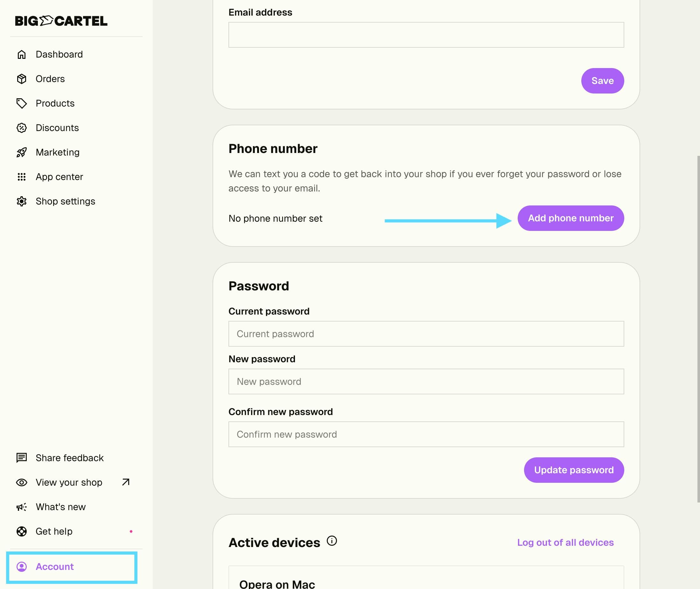Click the Active devices info icon

(x=332, y=541)
